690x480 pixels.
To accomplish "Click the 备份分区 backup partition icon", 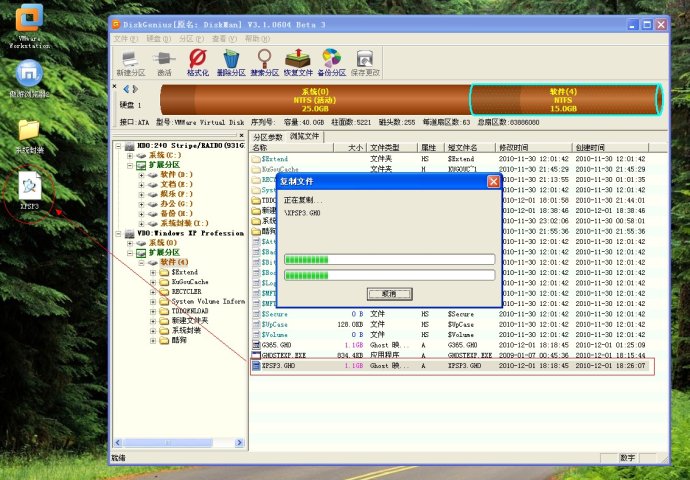I will tap(331, 62).
